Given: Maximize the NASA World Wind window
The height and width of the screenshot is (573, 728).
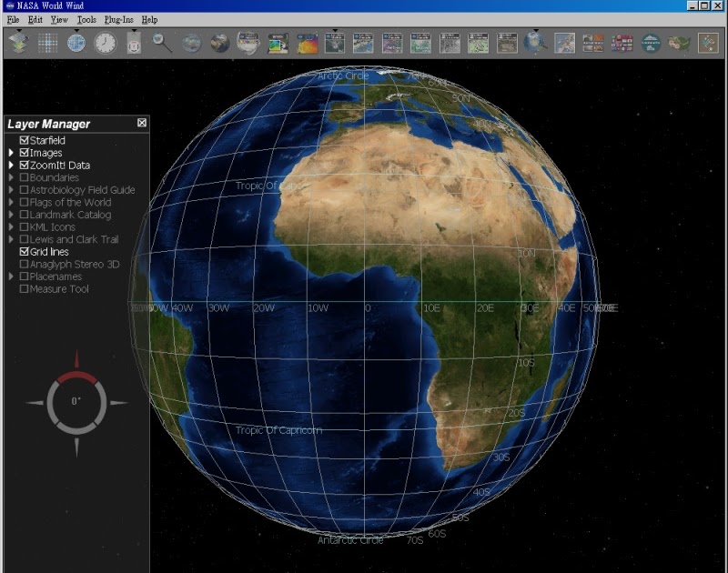Looking at the screenshot, I should point(704,5).
